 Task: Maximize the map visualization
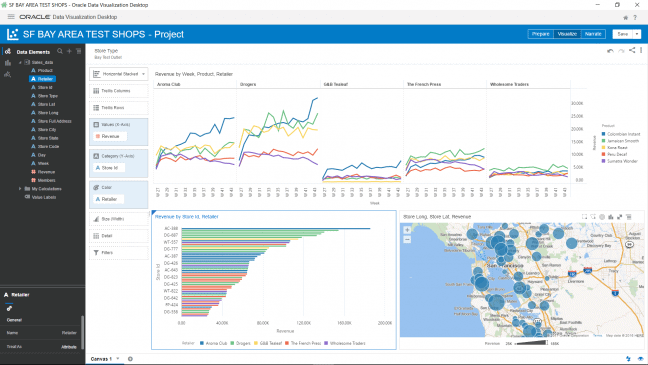619,217
